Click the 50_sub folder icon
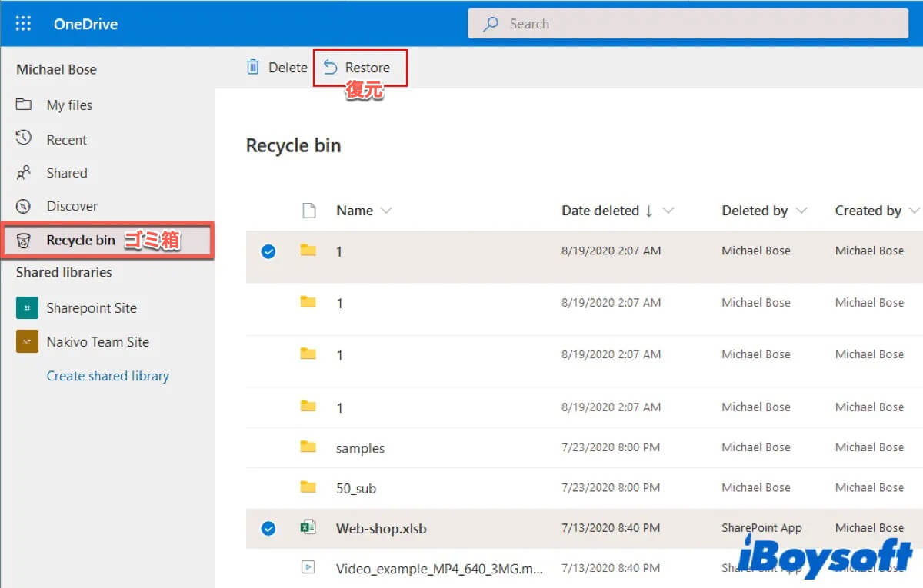 [x=308, y=487]
